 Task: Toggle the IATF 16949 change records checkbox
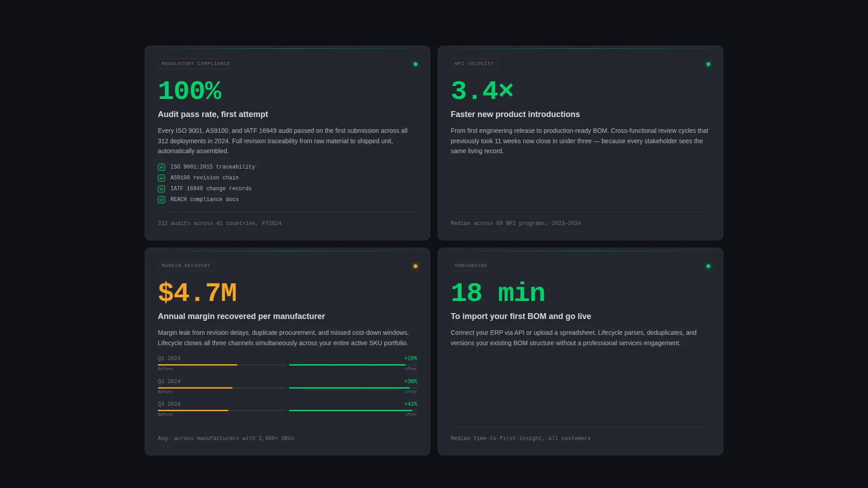[x=161, y=189]
